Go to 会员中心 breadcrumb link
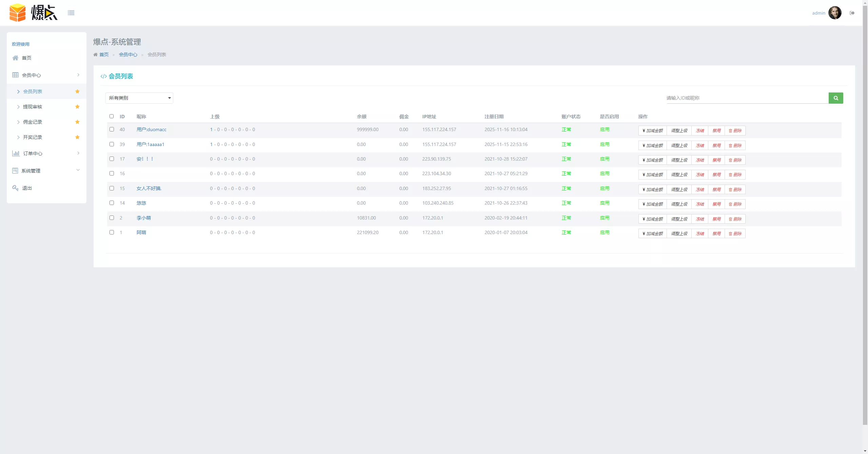 [x=128, y=55]
